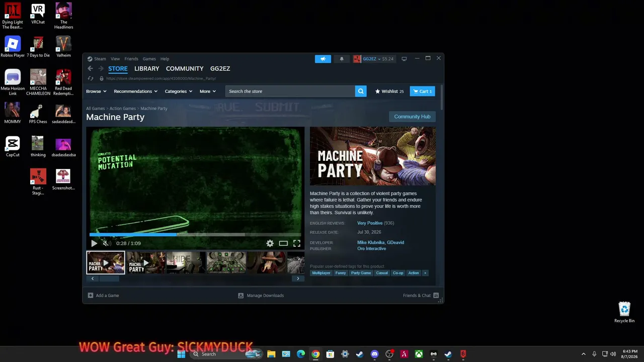Toggle theater mode on the trailer

coord(284,243)
